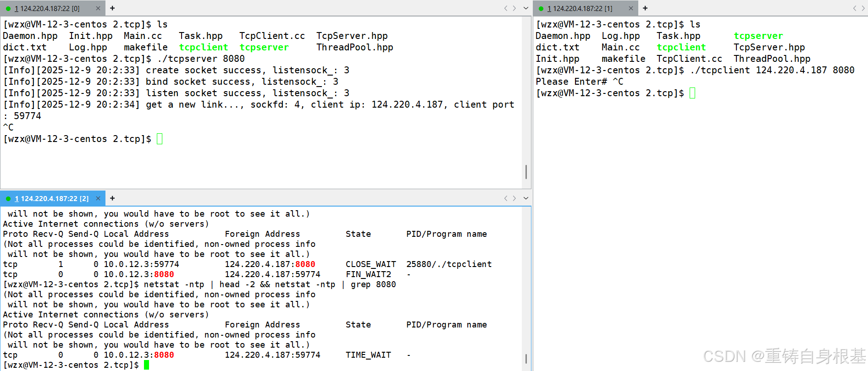Click 25880/./tcpclient process entry
Screen dimensions: 868x371
point(449,264)
